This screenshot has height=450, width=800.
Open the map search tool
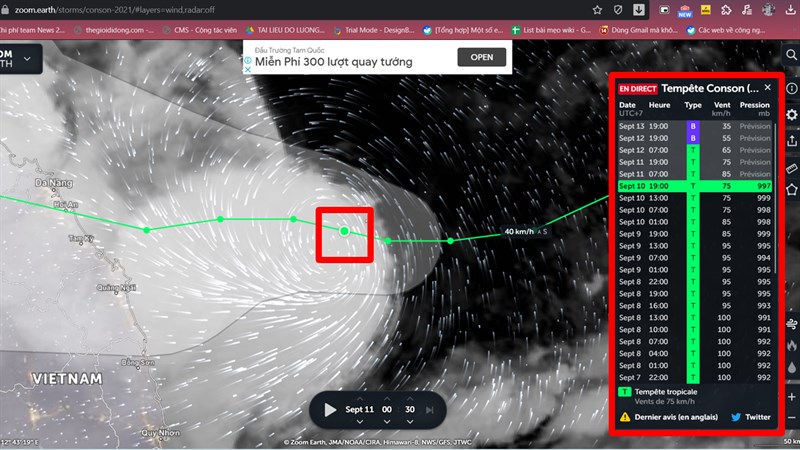tap(791, 55)
